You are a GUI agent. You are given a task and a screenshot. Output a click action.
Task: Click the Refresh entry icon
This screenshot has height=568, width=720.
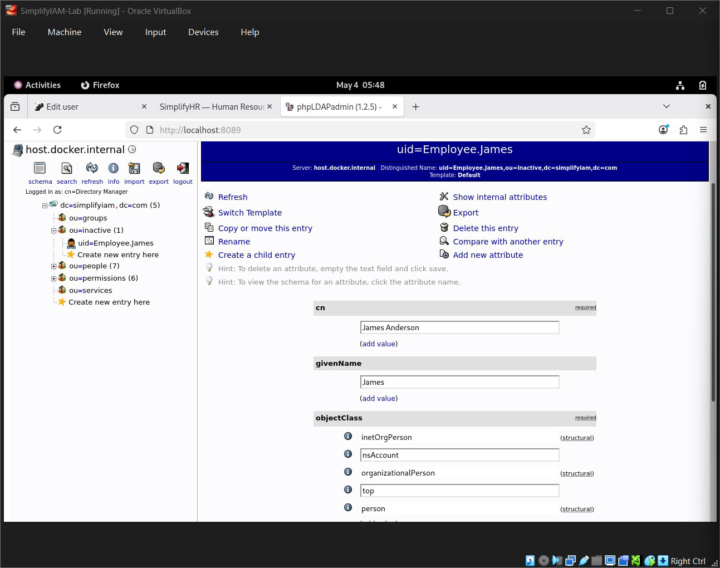pos(209,196)
